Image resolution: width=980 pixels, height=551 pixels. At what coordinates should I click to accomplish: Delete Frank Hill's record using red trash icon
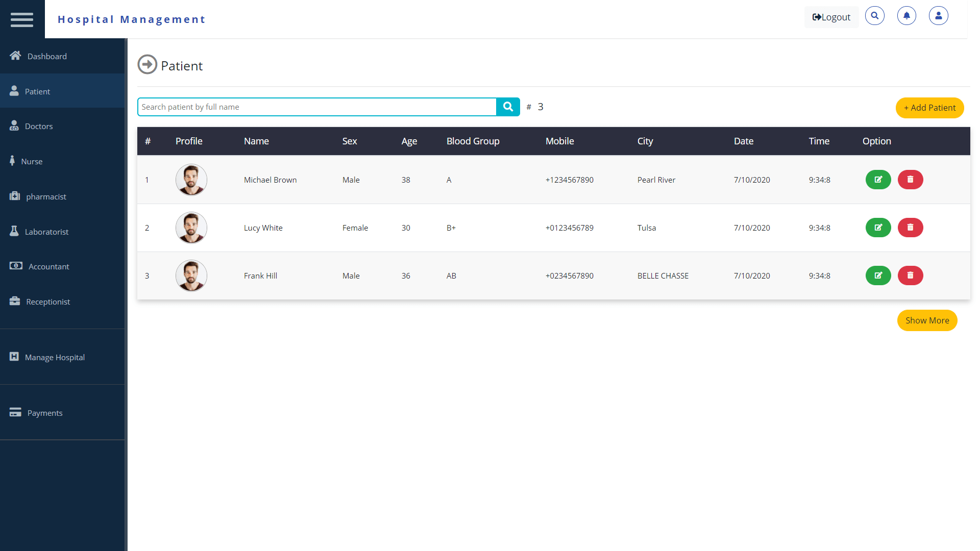click(910, 275)
